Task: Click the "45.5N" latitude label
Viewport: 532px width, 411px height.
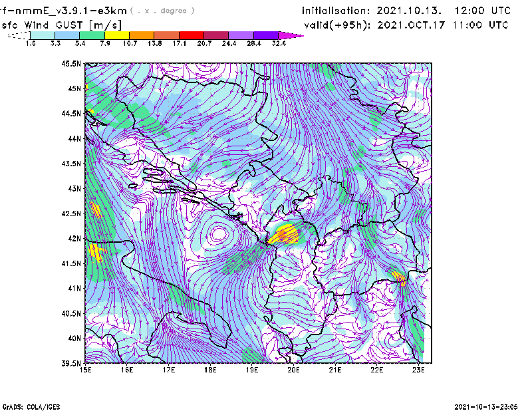Action: point(71,63)
